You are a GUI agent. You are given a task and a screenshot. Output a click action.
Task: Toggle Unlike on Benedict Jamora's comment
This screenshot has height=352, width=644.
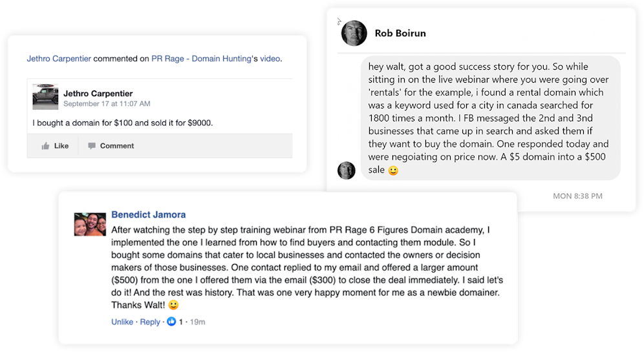click(122, 322)
